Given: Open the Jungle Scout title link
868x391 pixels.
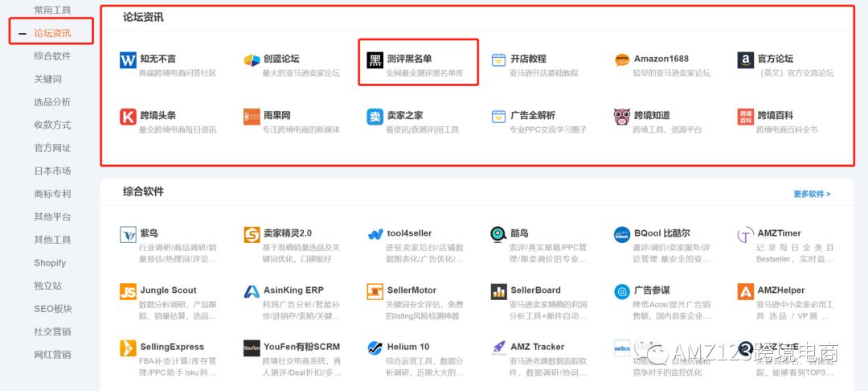Looking at the screenshot, I should [168, 290].
